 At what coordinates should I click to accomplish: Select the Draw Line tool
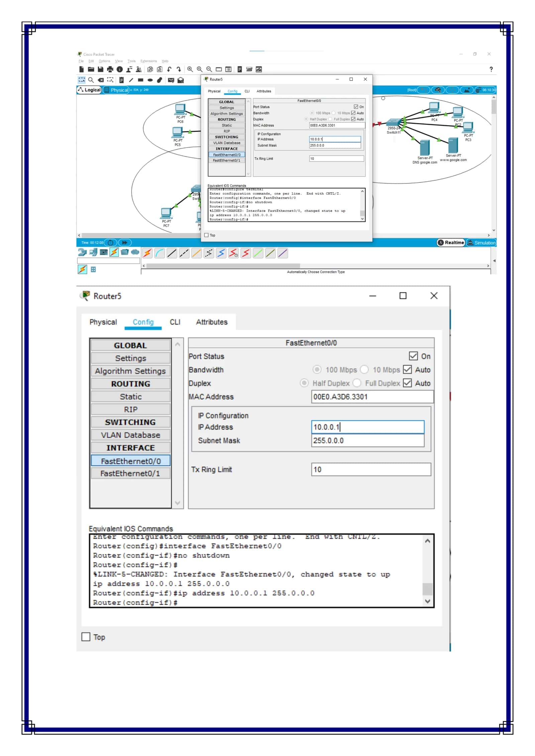coord(131,80)
